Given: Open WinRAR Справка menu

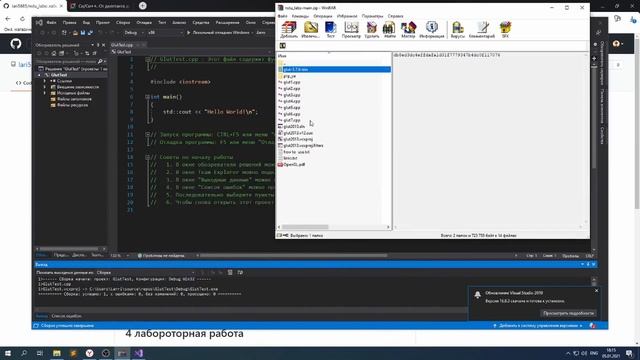Looking at the screenshot, I should pyautogui.click(x=396, y=16).
